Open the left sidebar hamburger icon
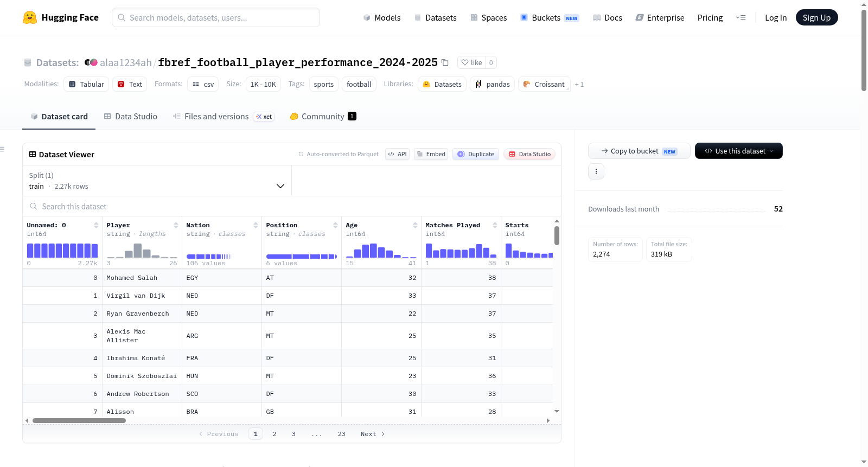Viewport: 868px width, 467px height. 2,149
